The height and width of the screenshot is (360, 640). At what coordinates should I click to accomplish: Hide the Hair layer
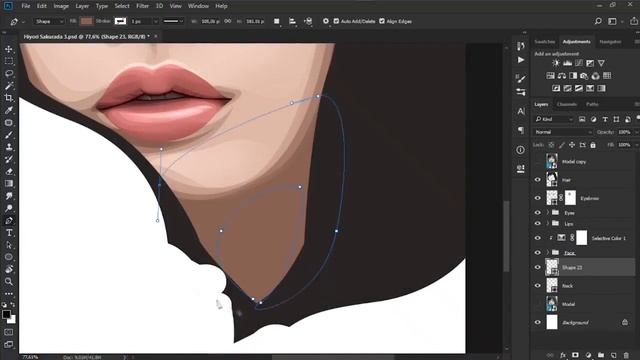(538, 180)
